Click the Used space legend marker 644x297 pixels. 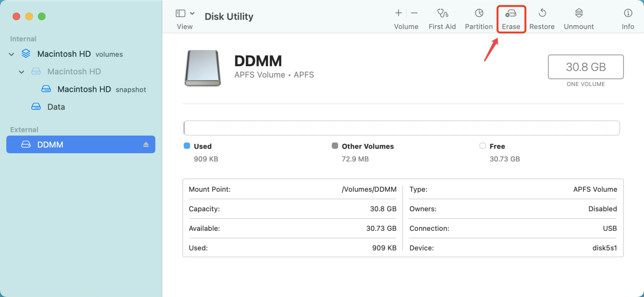187,146
